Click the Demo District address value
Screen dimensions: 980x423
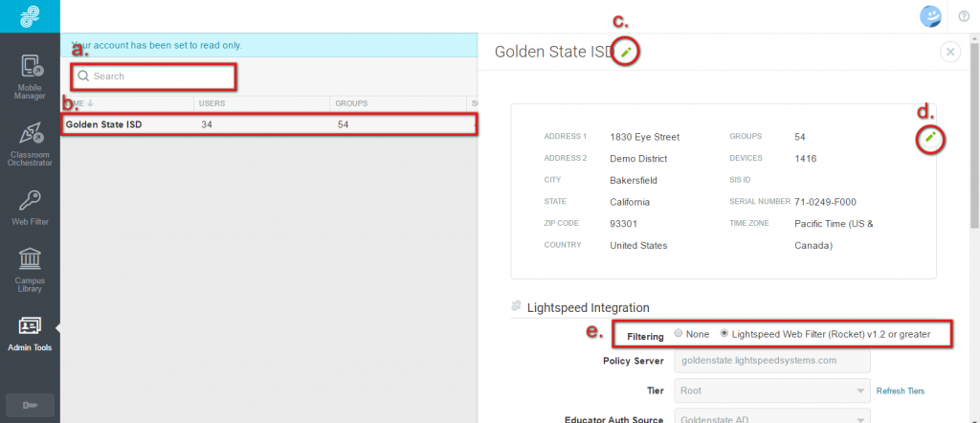coord(638,159)
